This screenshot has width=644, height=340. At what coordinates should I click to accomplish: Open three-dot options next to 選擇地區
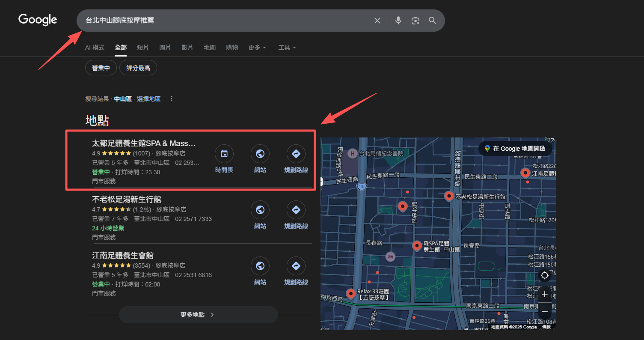click(x=172, y=99)
